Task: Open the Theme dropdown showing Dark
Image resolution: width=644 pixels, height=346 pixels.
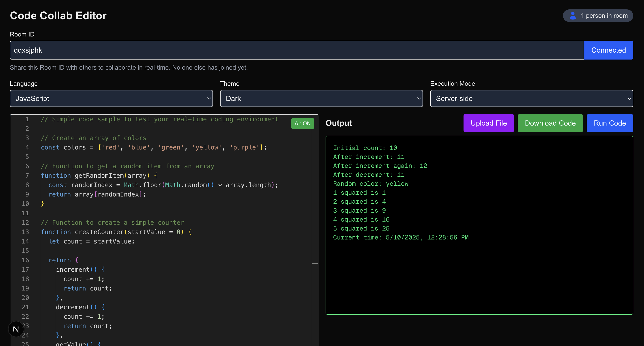Action: (321, 98)
